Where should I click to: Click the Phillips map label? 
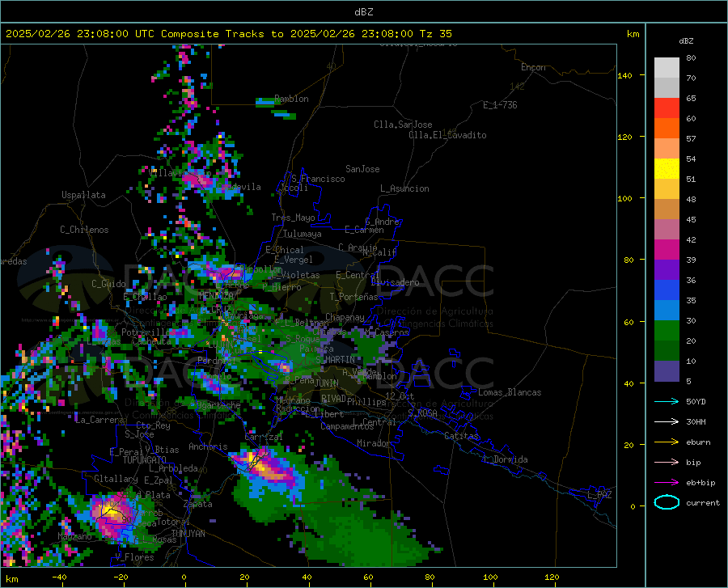pos(366,401)
